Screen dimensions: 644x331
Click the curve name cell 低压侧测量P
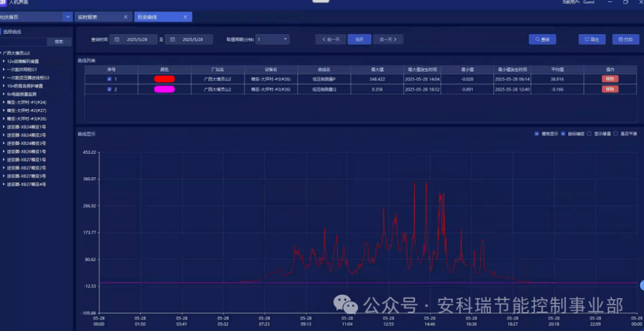tap(324, 79)
